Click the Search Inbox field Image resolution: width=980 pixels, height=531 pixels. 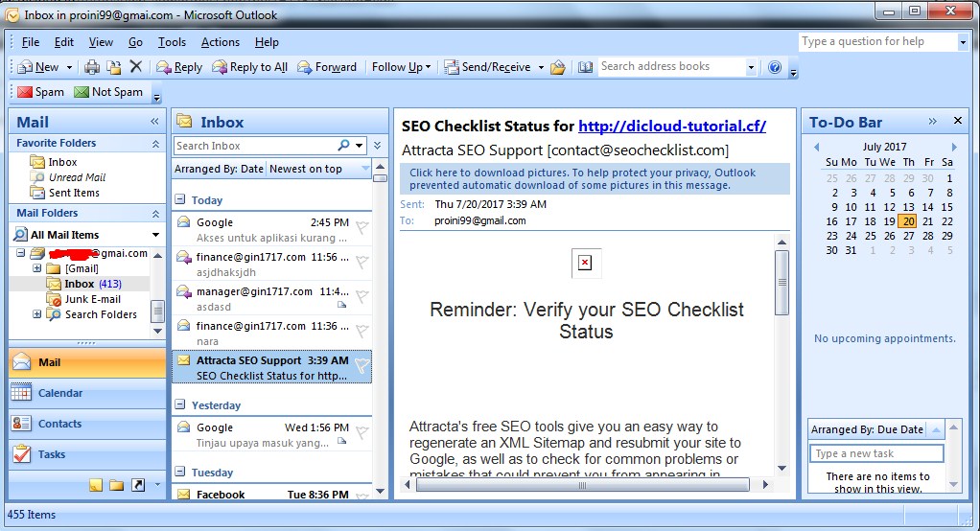point(255,146)
